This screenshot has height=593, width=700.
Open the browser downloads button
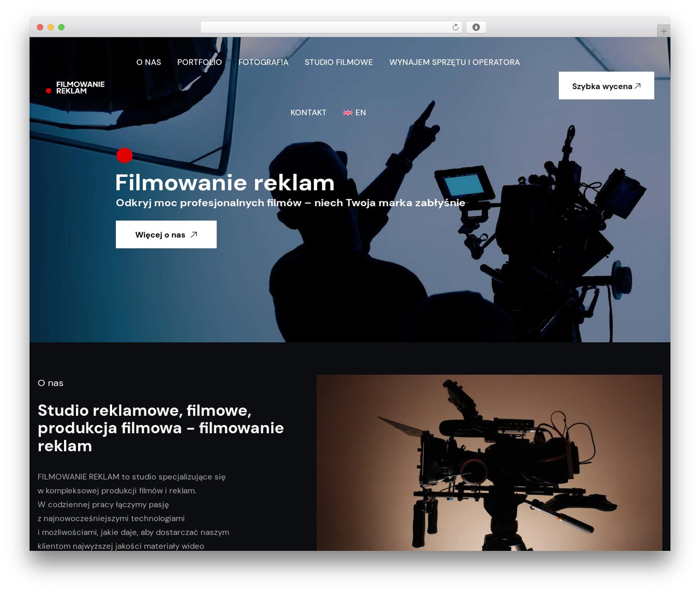click(476, 27)
